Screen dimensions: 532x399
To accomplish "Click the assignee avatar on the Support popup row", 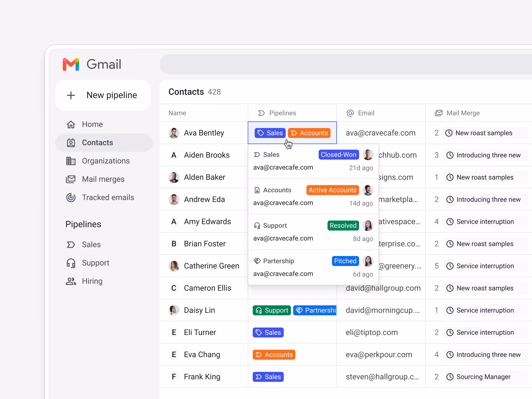I will pyautogui.click(x=368, y=226).
